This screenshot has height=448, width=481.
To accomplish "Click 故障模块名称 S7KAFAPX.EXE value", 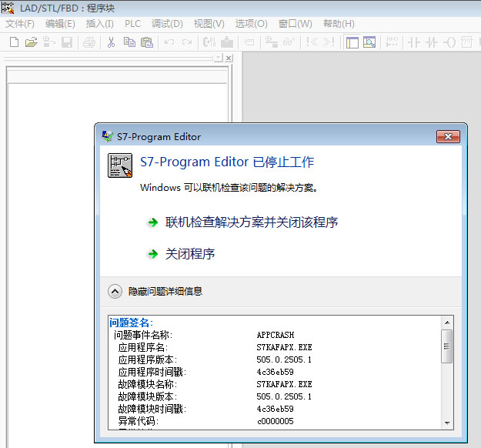I will point(284,384).
